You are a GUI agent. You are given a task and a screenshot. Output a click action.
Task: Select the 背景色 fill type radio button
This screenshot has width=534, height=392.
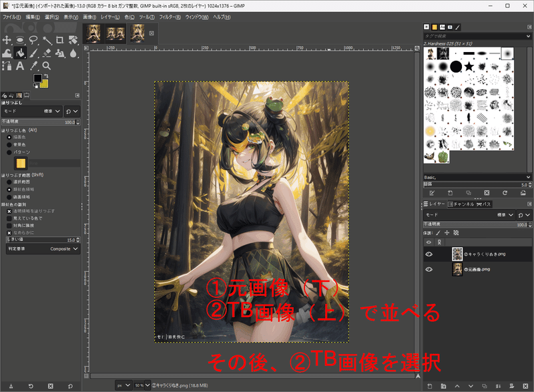tap(9, 145)
